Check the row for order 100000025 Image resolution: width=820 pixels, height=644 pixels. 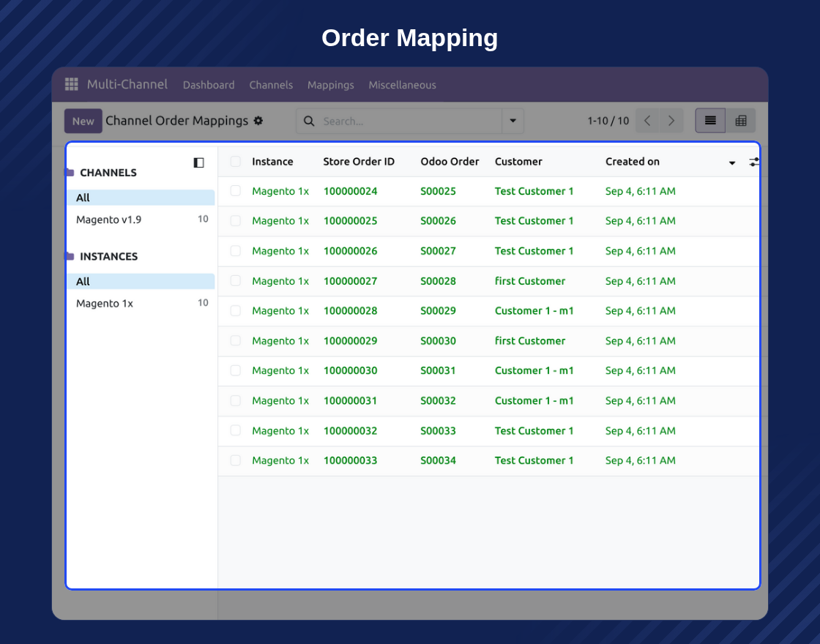tap(235, 220)
